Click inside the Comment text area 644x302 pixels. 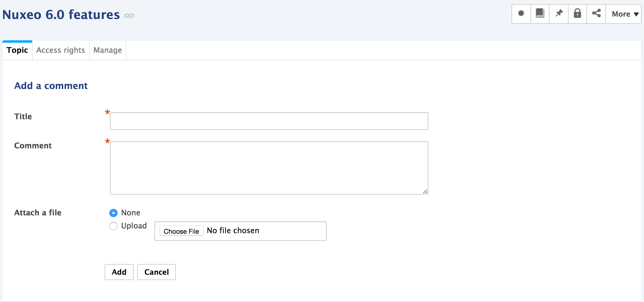pyautogui.click(x=269, y=168)
